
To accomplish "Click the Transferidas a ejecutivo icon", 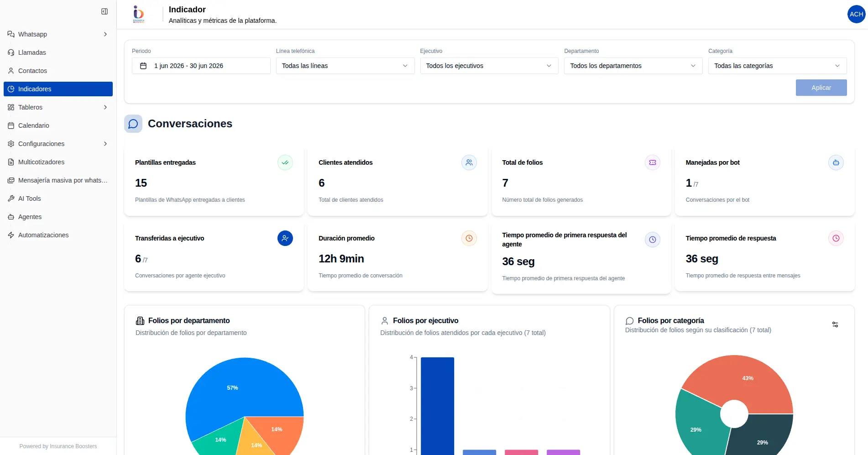I will [285, 238].
